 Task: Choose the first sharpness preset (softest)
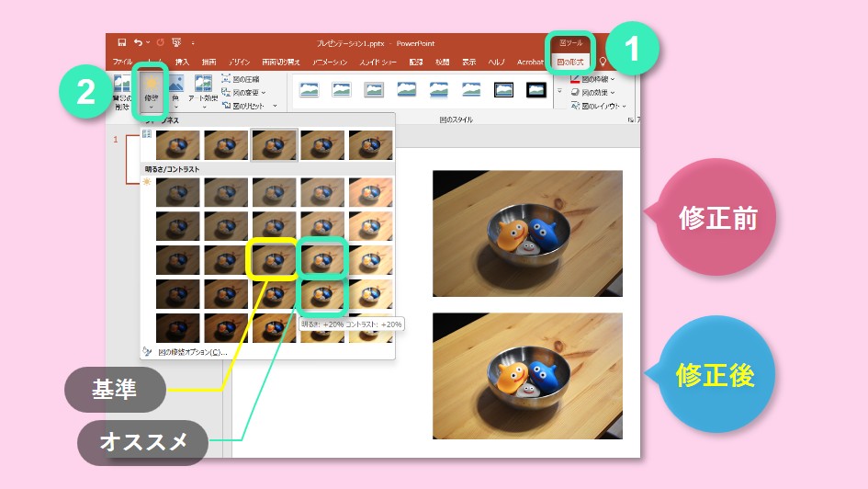pos(177,144)
